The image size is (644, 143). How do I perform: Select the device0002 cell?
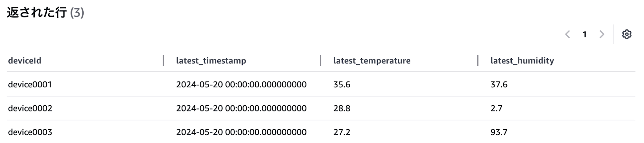pos(30,108)
